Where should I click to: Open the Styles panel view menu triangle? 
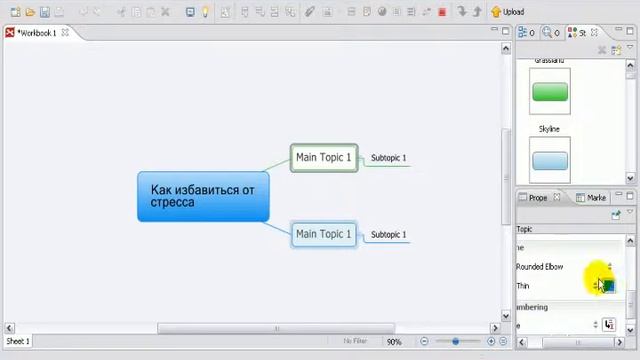[630, 47]
